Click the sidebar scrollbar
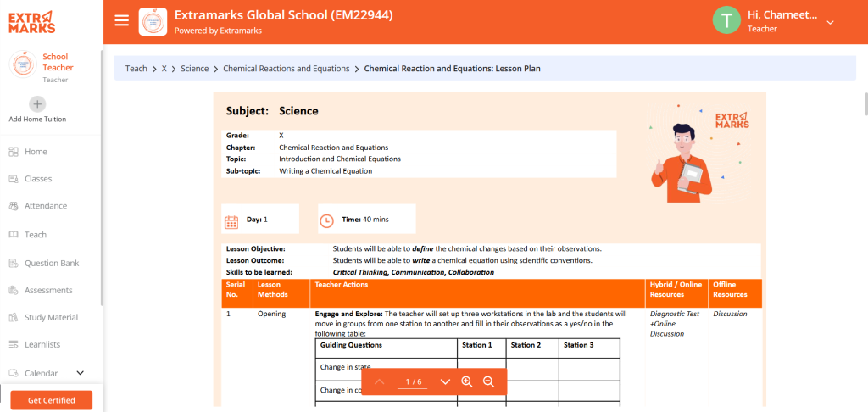The image size is (868, 412). pos(102,177)
